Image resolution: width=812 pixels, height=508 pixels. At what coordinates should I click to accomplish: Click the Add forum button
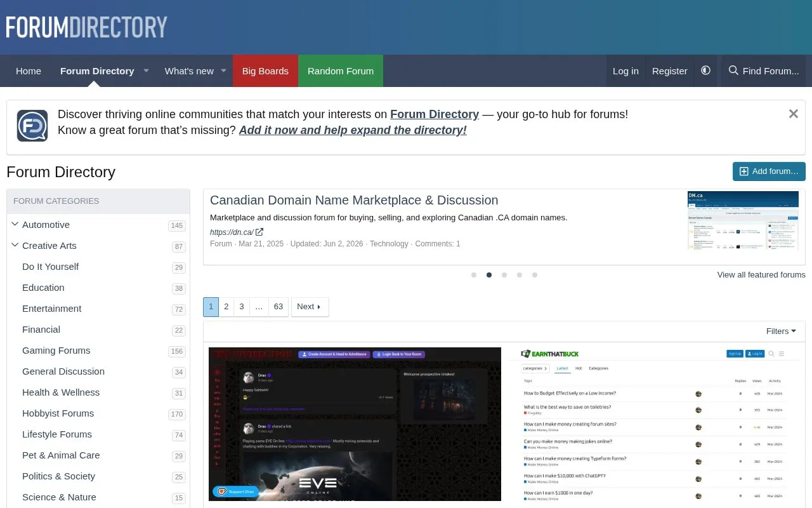769,171
